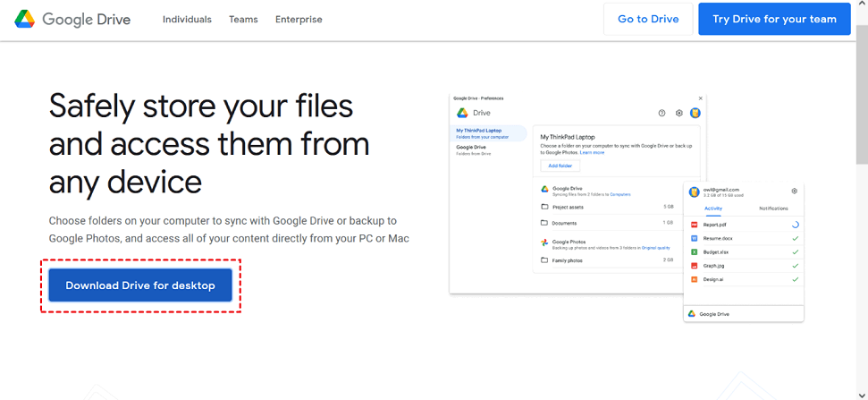
Task: Open the Individuals menu
Action: point(187,20)
